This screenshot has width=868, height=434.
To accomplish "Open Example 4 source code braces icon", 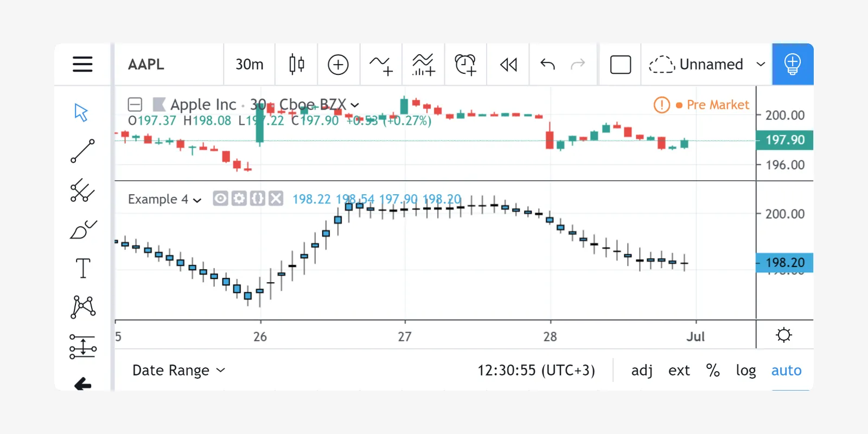I will [258, 199].
